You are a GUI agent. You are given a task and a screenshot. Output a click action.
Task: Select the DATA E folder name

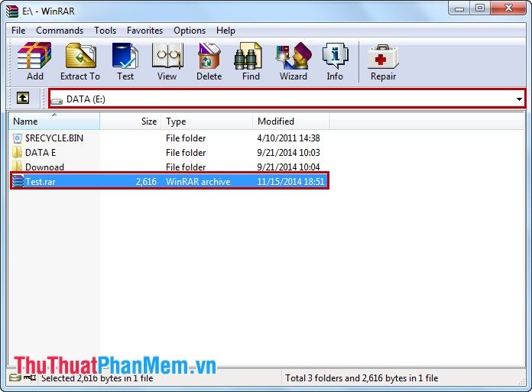[x=41, y=153]
